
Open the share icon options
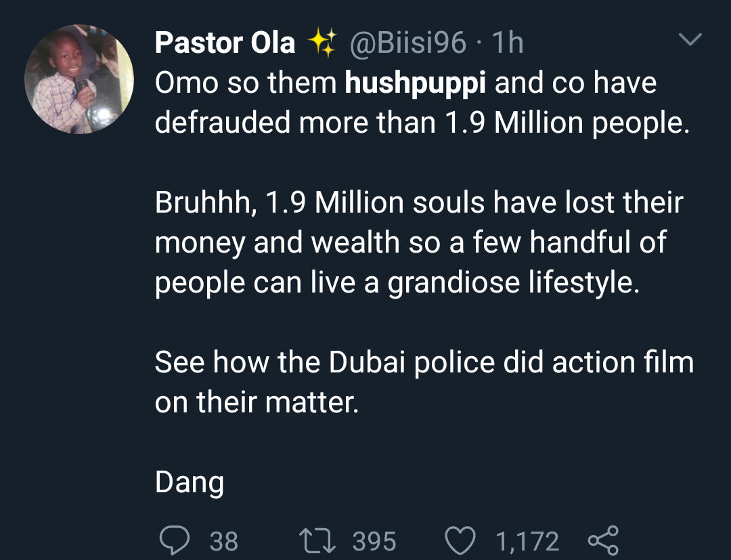tap(604, 541)
